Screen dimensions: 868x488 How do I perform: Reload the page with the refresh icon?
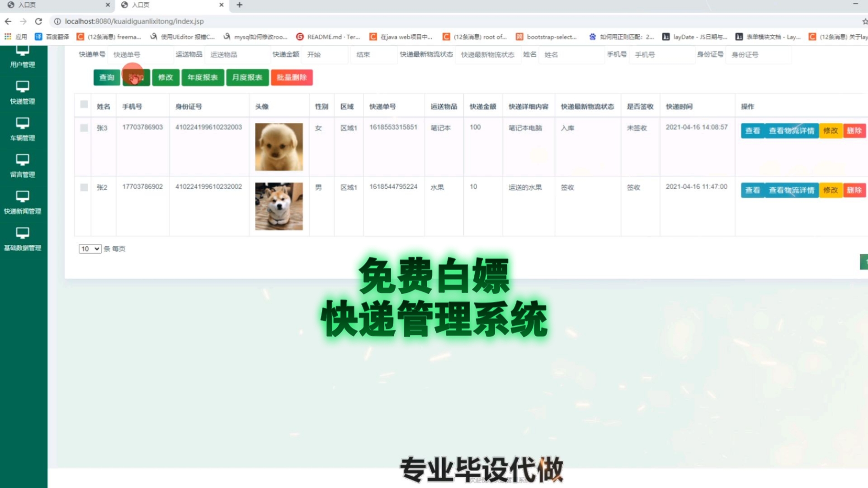pos(39,21)
